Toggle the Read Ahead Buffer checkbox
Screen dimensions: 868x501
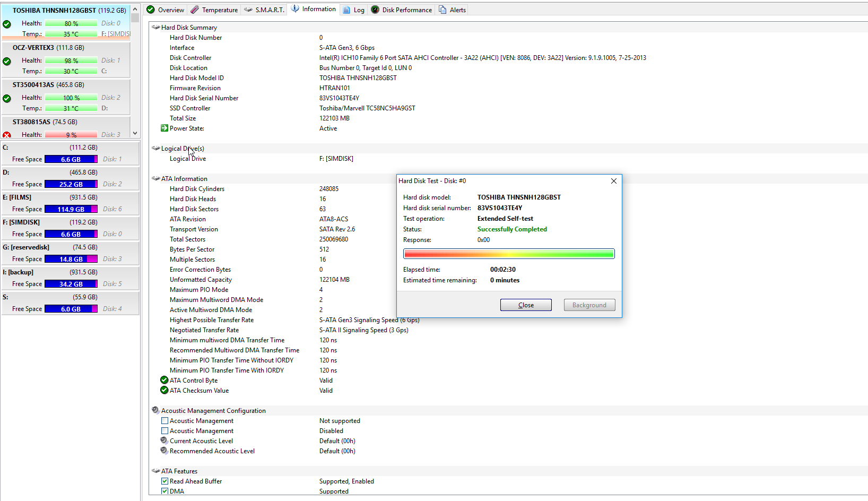pyautogui.click(x=164, y=481)
